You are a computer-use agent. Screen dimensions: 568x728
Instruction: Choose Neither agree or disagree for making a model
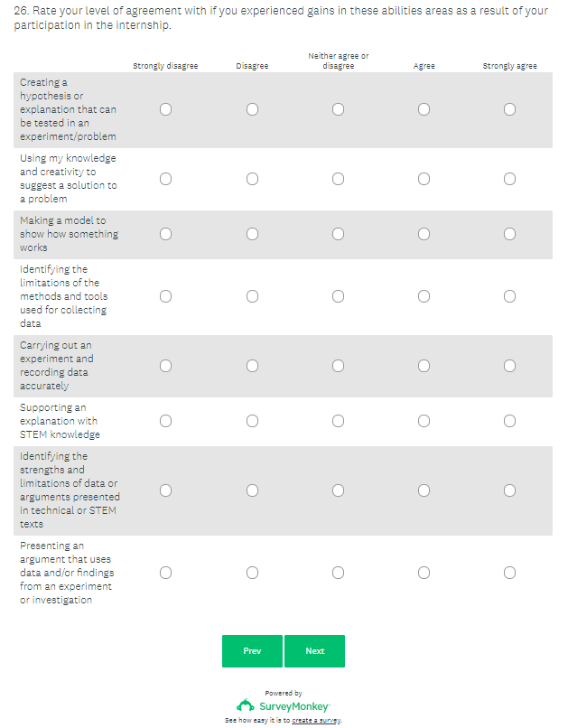pos(338,234)
